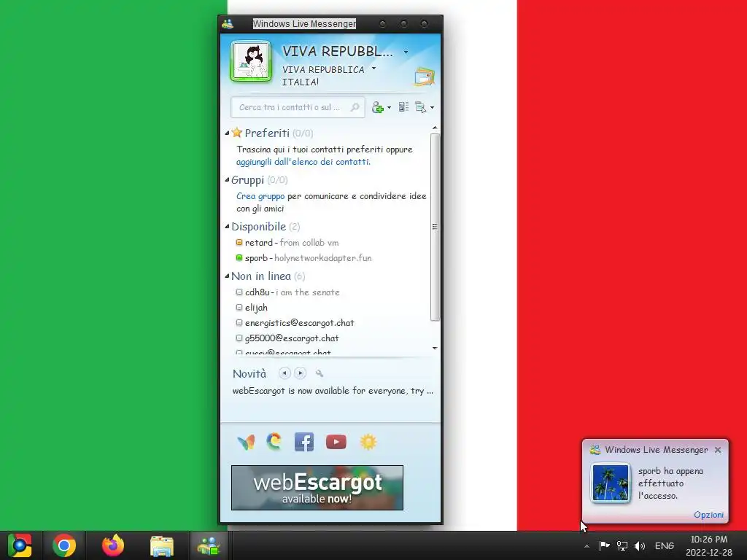Viewport: 747px width, 560px height.
Task: Show previous Novità item
Action: (285, 373)
